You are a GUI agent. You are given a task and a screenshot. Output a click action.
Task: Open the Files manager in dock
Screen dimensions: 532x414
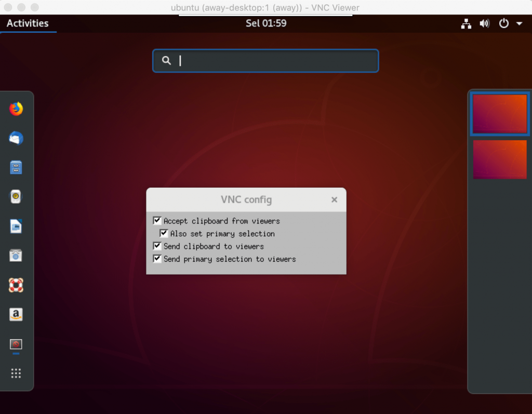coord(16,168)
